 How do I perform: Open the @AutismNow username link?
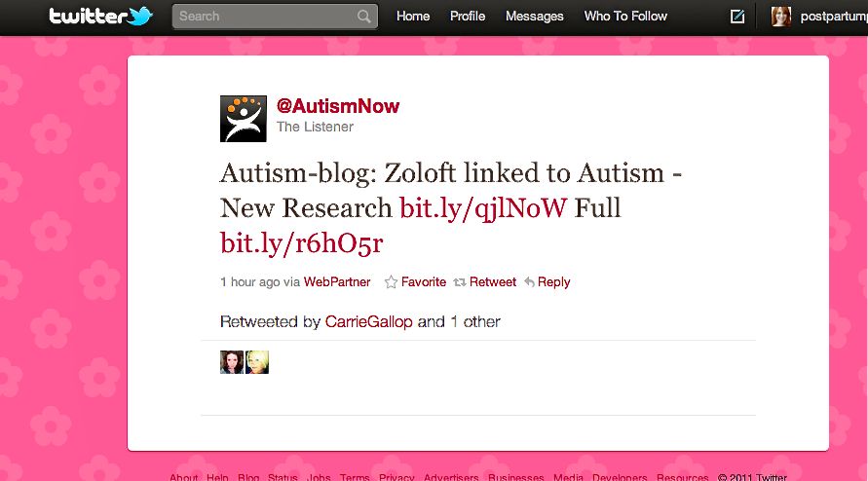(x=338, y=106)
